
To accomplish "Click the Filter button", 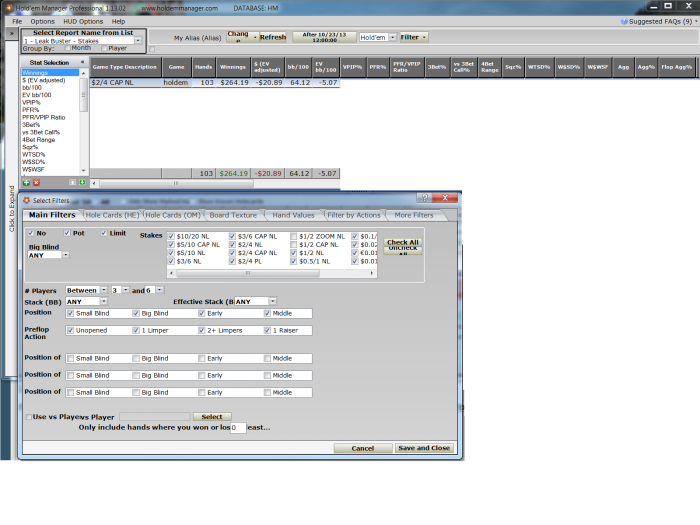I will (x=413, y=38).
